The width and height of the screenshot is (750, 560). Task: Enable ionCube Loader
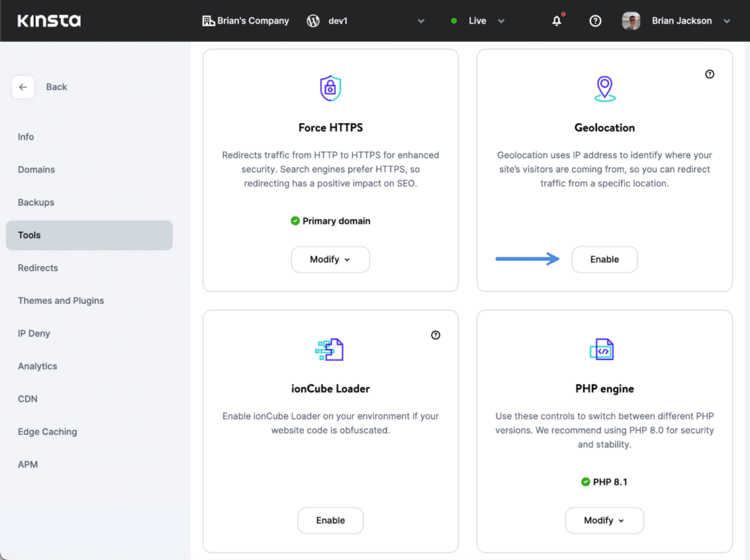[x=330, y=520]
